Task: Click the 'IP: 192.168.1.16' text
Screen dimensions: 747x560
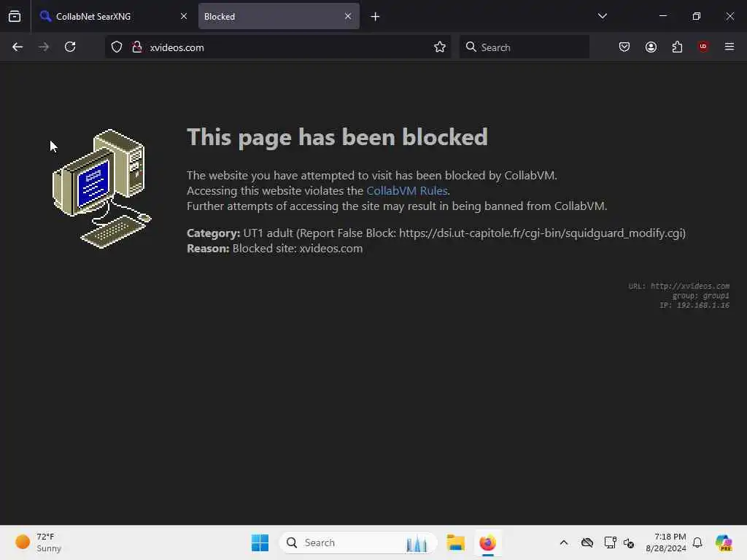Action: point(694,306)
